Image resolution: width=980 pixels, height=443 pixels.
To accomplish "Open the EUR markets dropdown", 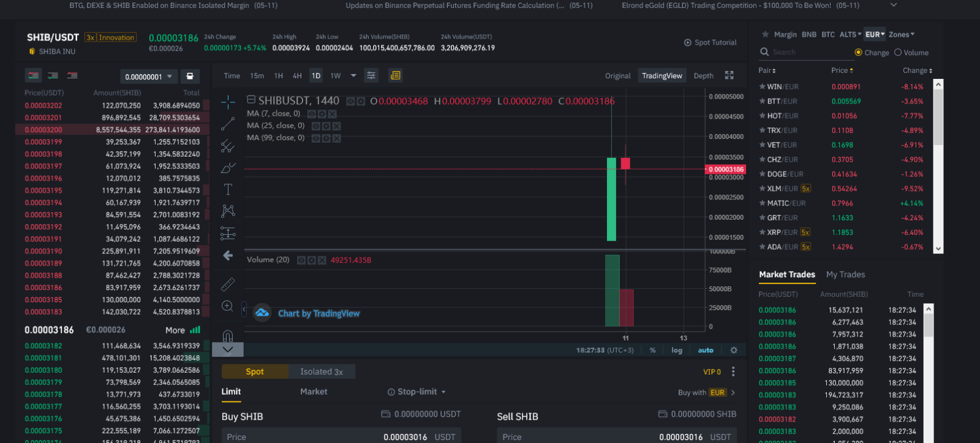I will [x=875, y=34].
